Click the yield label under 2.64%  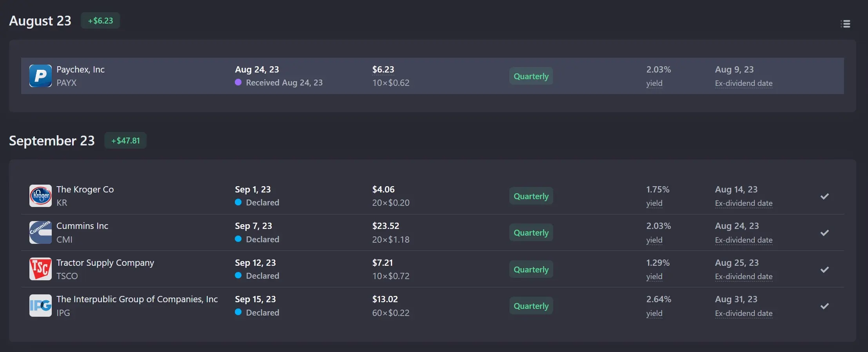654,313
